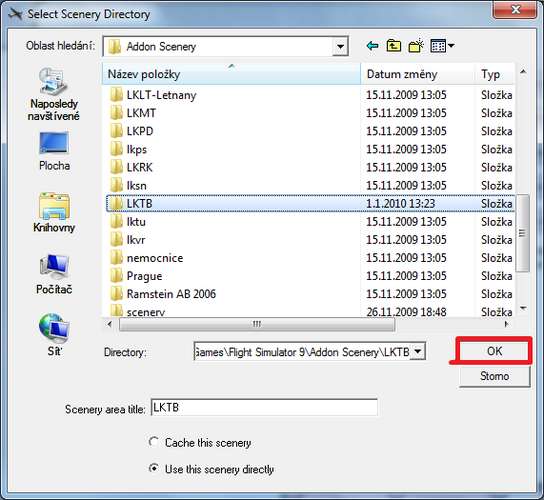Click the up one level folder icon
The width and height of the screenshot is (544, 500).
click(394, 45)
